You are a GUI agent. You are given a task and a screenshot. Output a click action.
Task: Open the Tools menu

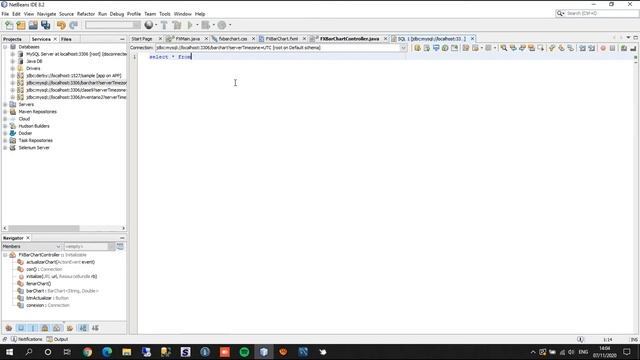coord(165,14)
